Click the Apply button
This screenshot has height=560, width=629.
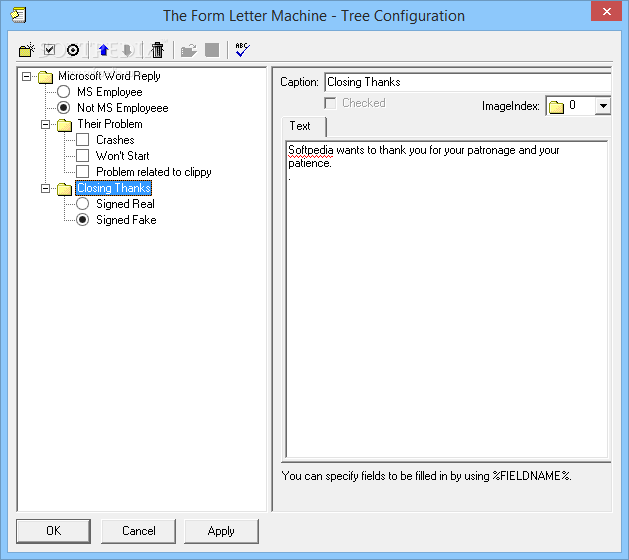tap(221, 531)
